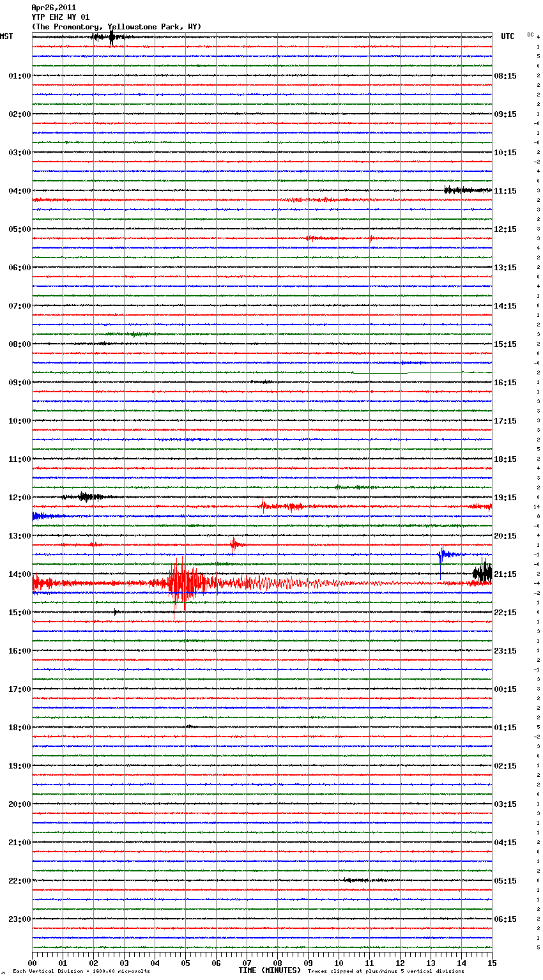Click the 23:00 MST hour label
This screenshot has width=543, height=980.
(x=19, y=919)
